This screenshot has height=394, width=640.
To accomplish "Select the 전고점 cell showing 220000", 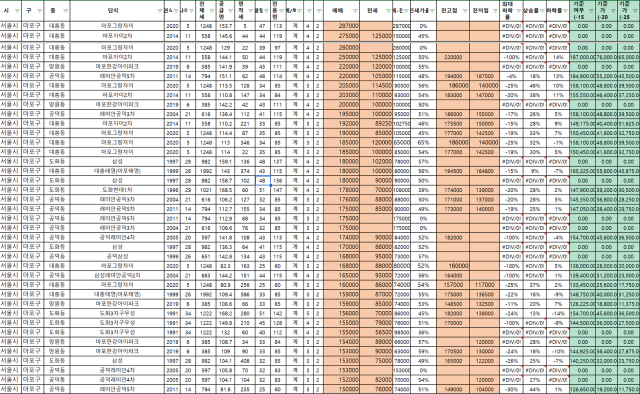I will click(453, 57).
